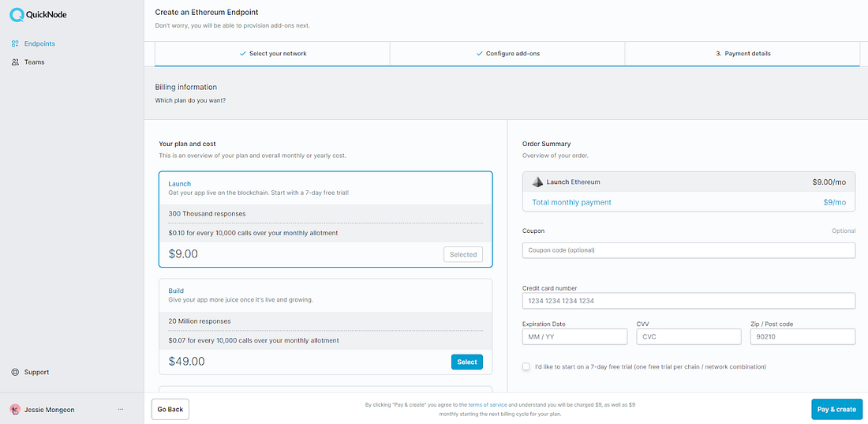This screenshot has height=424, width=868.
Task: Click the Ethereum icon in Order Summary
Action: [537, 182]
